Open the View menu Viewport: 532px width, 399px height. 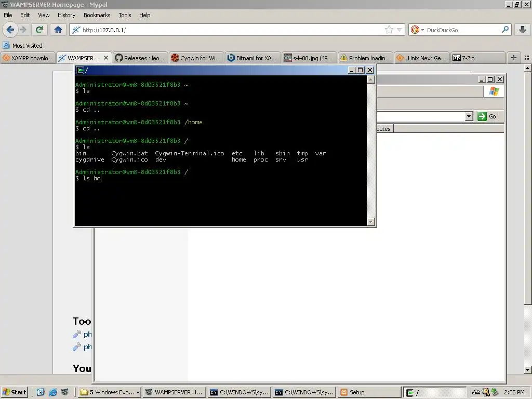44,15
